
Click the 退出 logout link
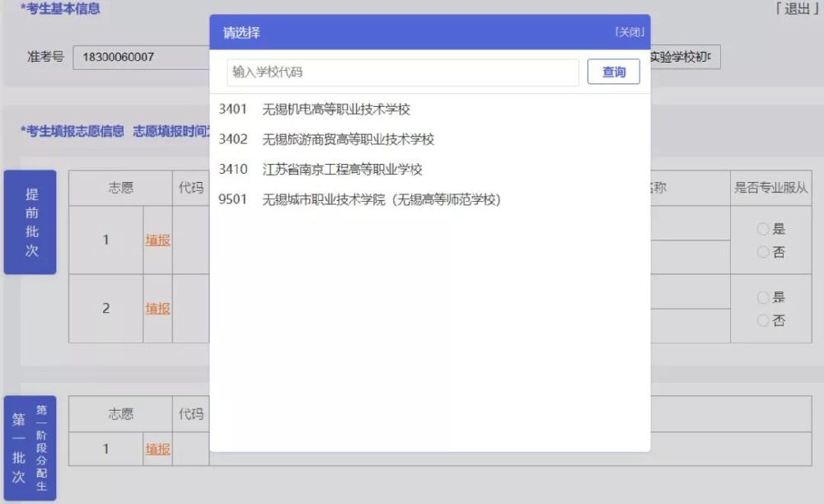point(797,8)
